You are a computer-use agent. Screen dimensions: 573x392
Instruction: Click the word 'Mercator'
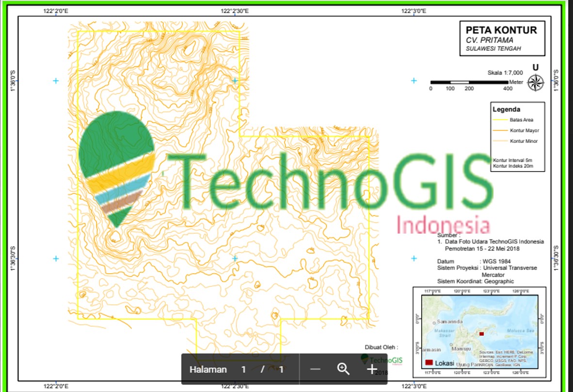(x=493, y=275)
